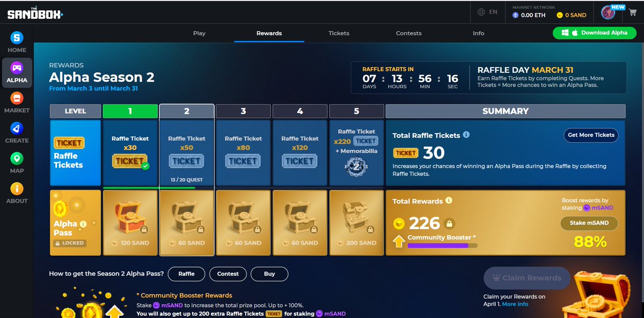The height and width of the screenshot is (318, 644).
Task: Click the Buy pill button
Action: 269,273
